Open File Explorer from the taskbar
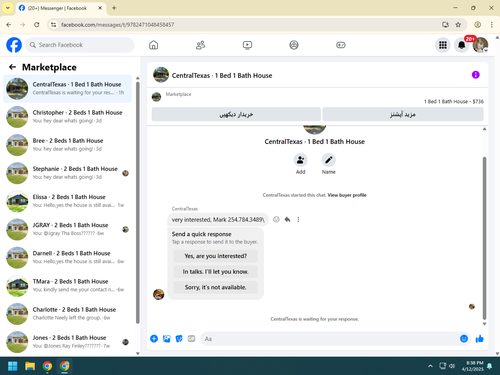This screenshot has height=375, width=500. (x=30, y=366)
